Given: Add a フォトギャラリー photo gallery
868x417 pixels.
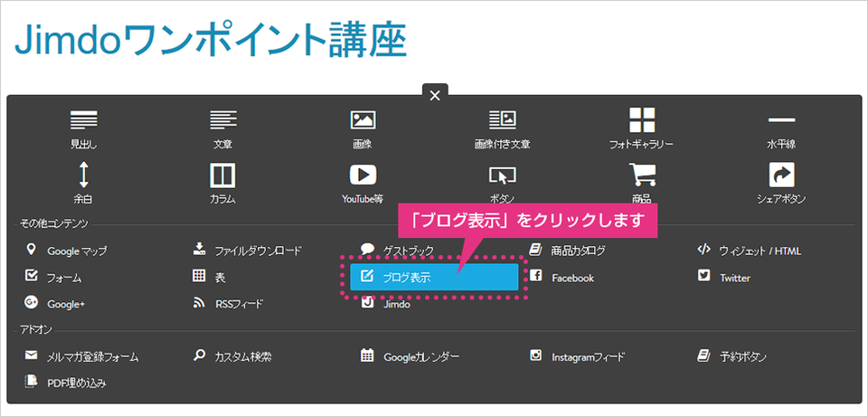Looking at the screenshot, I should pos(642,129).
